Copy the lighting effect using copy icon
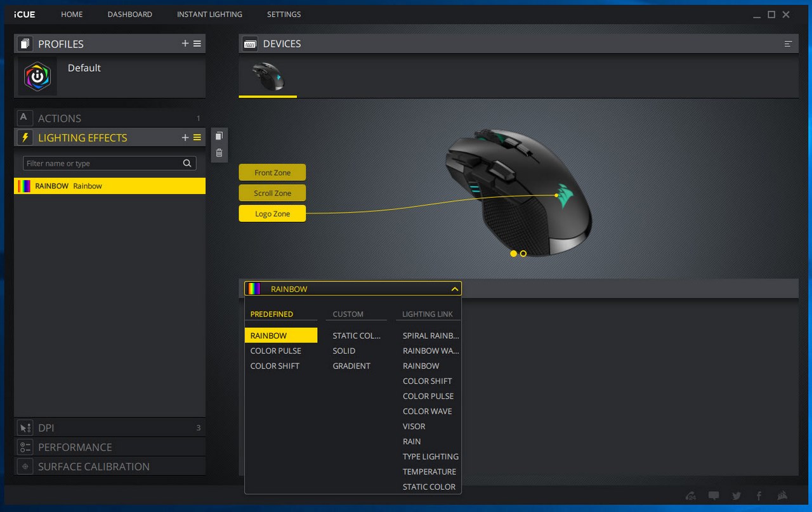The image size is (812, 512). [x=219, y=136]
